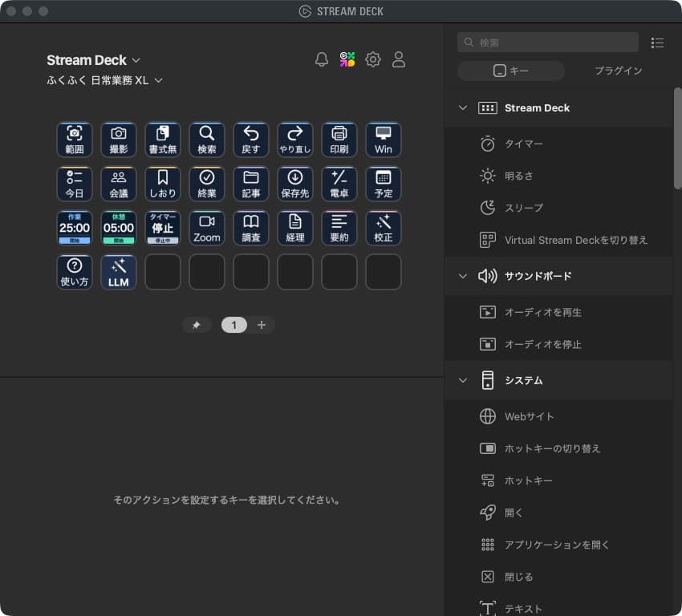Screen dimensions: 682x616
Task: Select the しおり bookmark key
Action: click(163, 184)
